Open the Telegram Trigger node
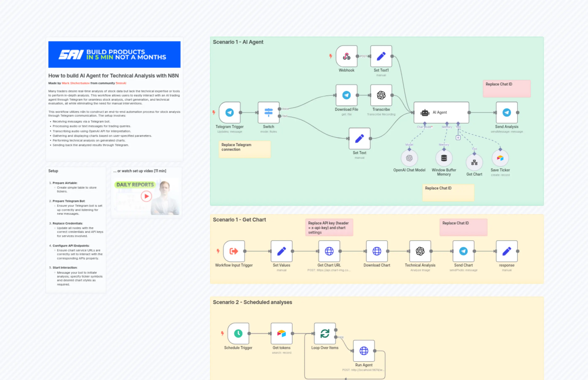This screenshot has height=380, width=588. pyautogui.click(x=229, y=112)
